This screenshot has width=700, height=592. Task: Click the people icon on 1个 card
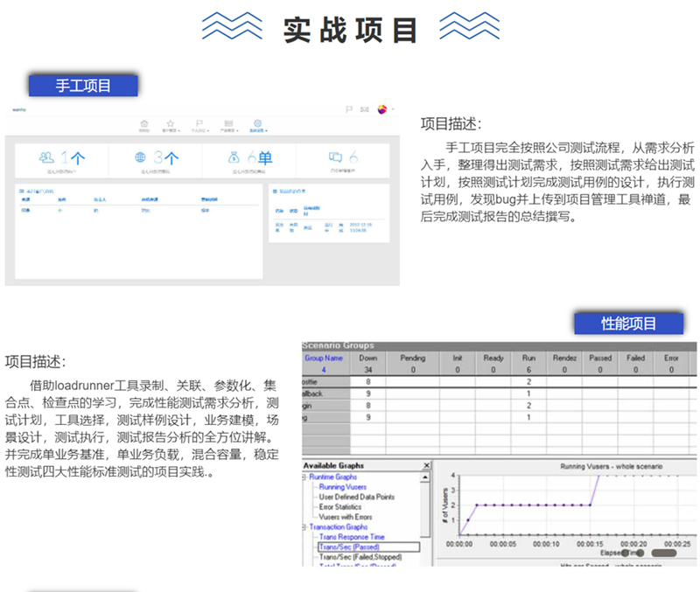[x=46, y=157]
